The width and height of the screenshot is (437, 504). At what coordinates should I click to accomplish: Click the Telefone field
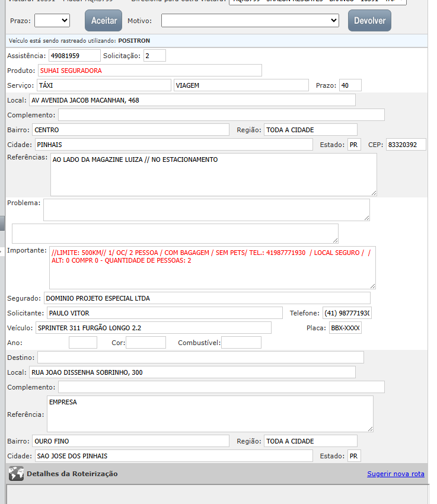pyautogui.click(x=347, y=313)
